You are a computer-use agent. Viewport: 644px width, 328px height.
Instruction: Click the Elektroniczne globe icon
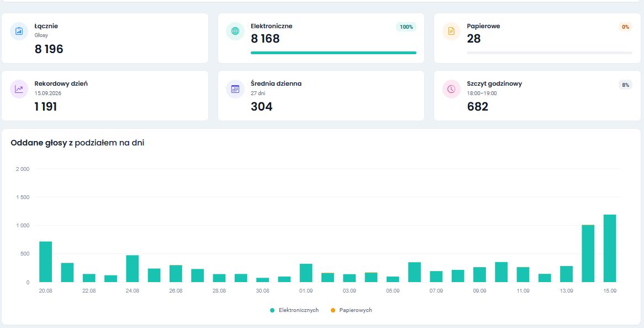tap(235, 32)
